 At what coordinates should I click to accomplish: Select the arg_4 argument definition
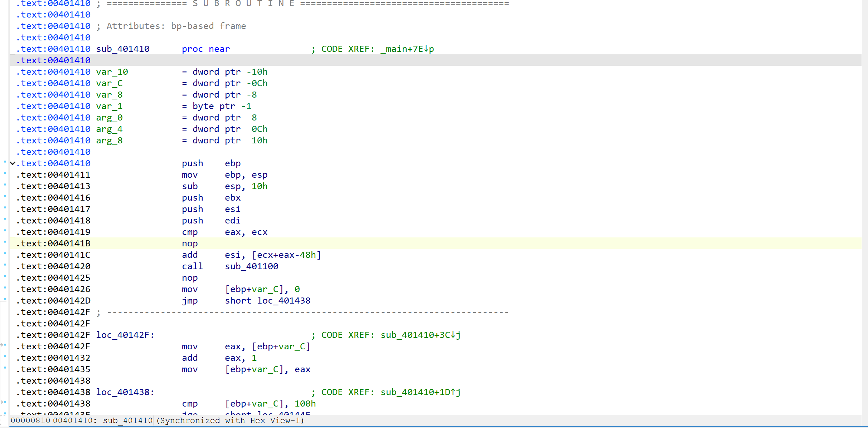tap(109, 129)
